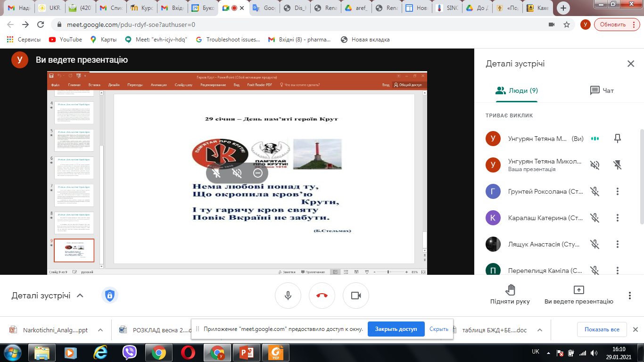Pin Унгурян Тетяна М... (Ви) participant
Image resolution: width=644 pixels, height=362 pixels.
pyautogui.click(x=618, y=139)
